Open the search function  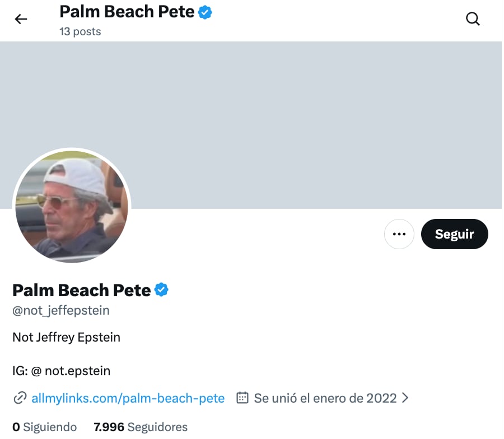[x=473, y=18]
